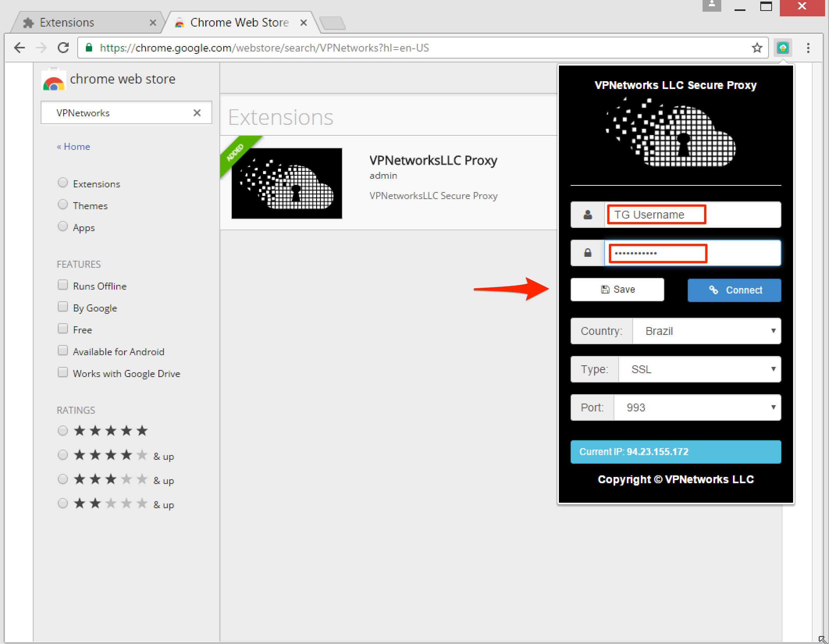Check the Free feature filter

[x=62, y=329]
